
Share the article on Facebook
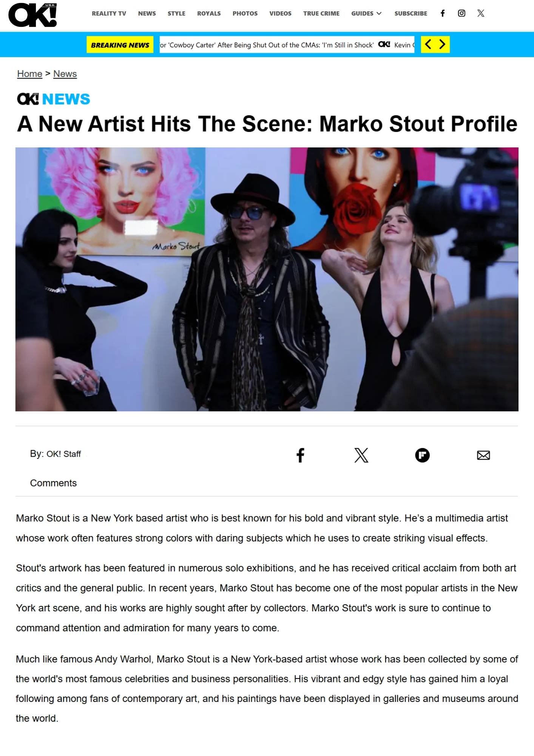(300, 455)
